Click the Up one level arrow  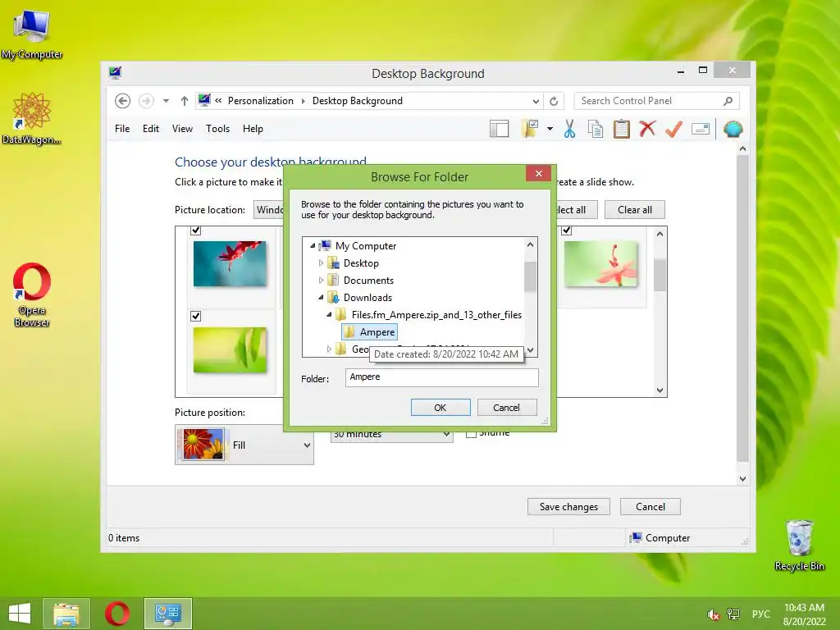point(185,101)
